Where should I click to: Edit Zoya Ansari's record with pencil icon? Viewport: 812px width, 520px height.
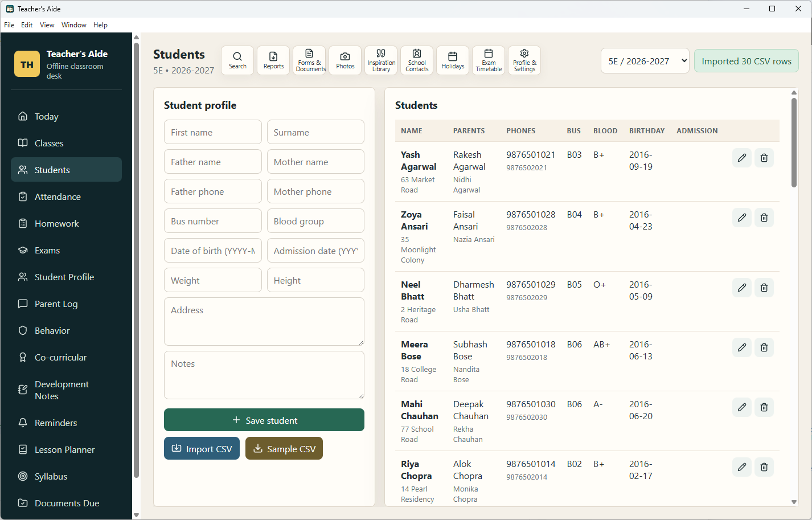coord(742,218)
